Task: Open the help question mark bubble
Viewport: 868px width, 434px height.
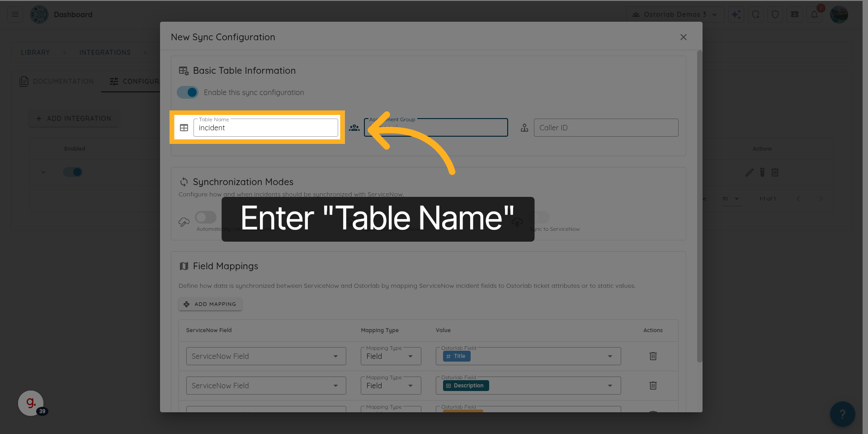Action: 842,414
